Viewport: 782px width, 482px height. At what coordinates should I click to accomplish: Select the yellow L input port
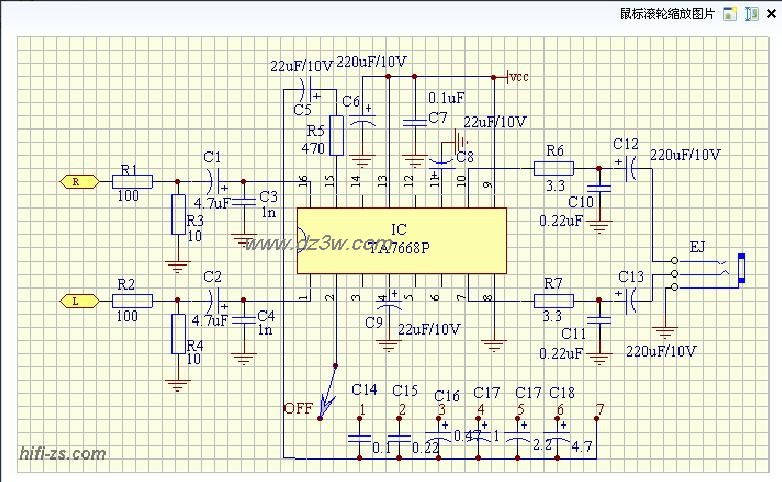coord(76,300)
